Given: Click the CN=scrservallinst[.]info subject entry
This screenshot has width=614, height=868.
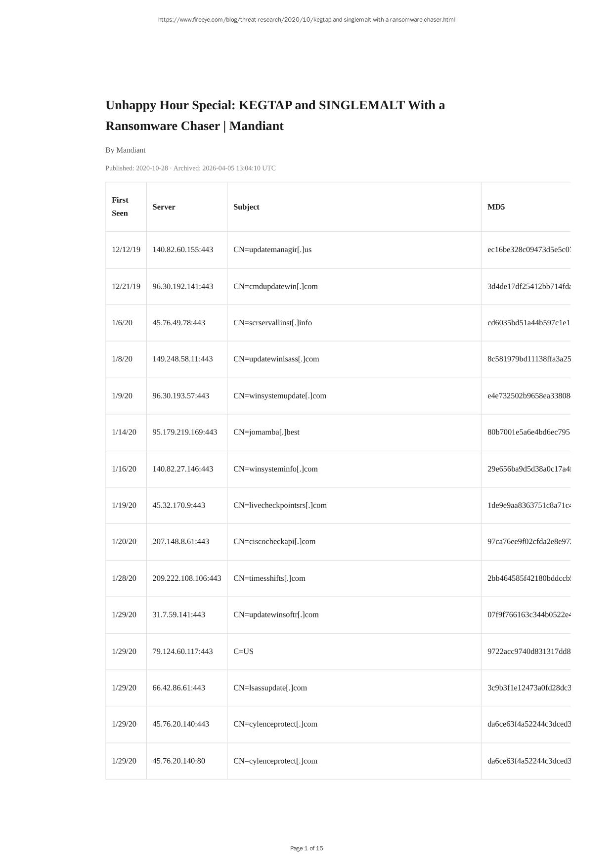Looking at the screenshot, I should [272, 323].
